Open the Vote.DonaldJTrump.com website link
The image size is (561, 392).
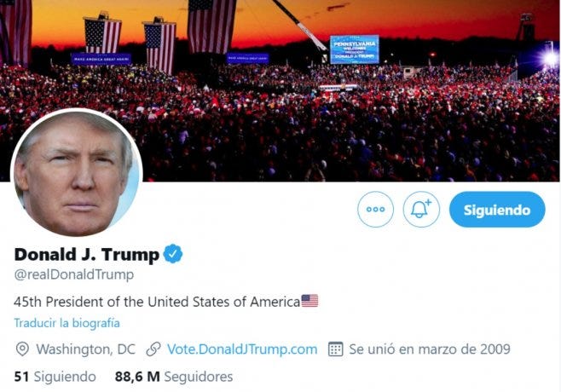(x=242, y=349)
